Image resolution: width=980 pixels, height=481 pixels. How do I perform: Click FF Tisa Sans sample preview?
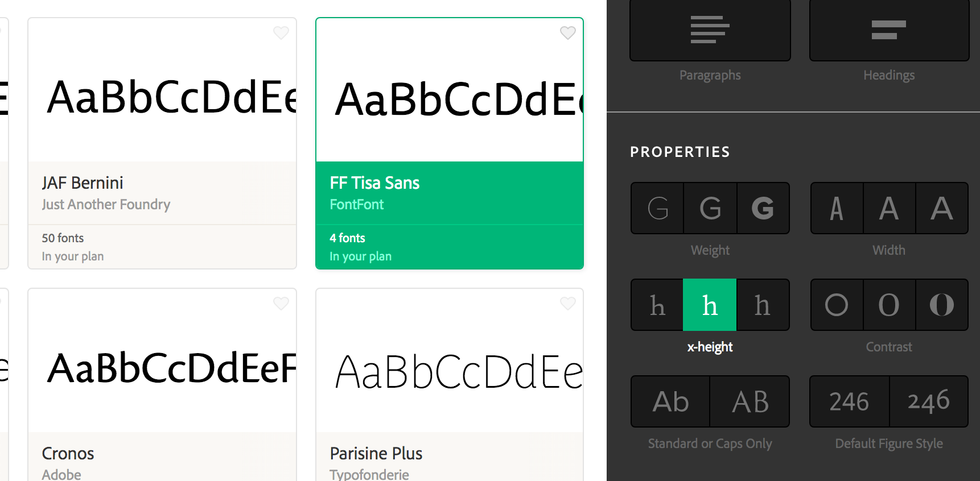point(459,100)
